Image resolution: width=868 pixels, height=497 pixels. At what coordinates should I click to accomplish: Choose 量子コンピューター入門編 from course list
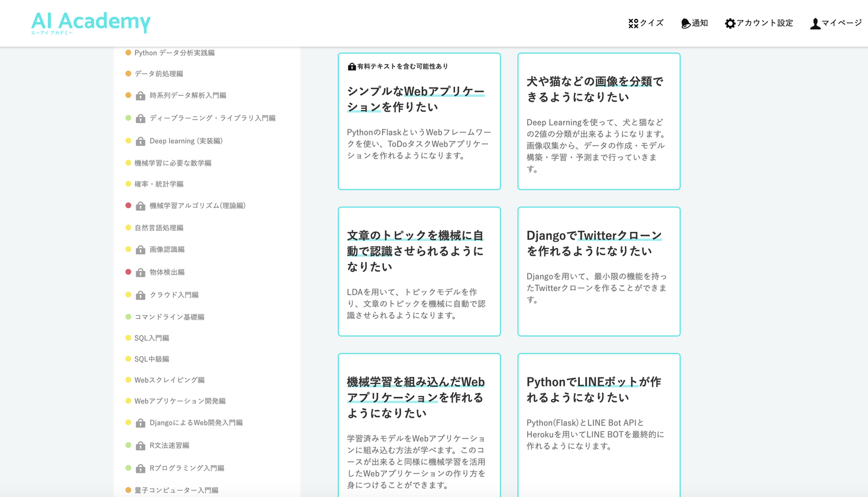click(x=176, y=490)
